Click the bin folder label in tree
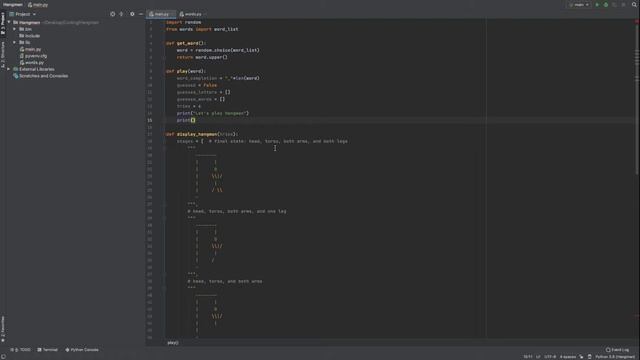 click(x=28, y=29)
